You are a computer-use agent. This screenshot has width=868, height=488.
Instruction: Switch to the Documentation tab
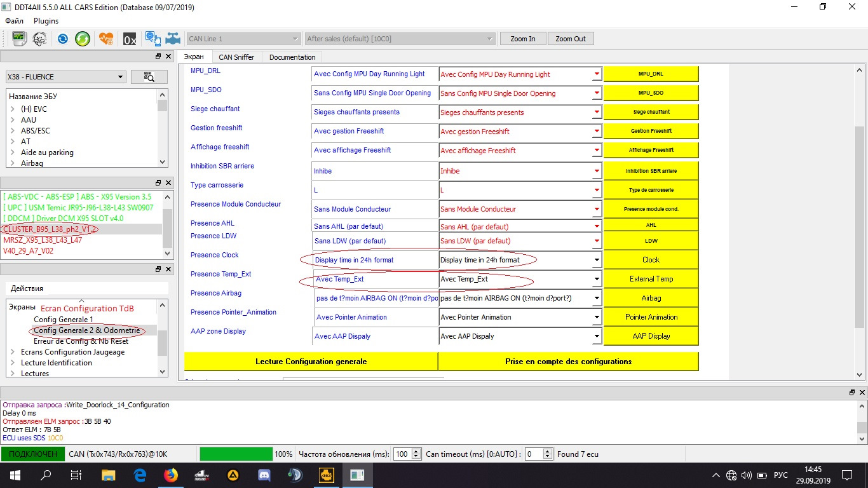(x=292, y=57)
